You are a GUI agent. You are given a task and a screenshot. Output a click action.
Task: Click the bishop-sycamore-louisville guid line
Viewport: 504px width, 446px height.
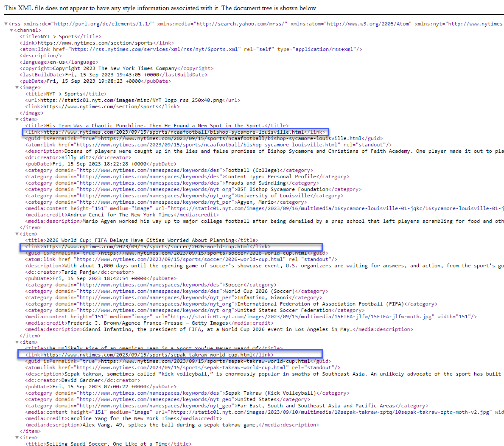[204, 139]
